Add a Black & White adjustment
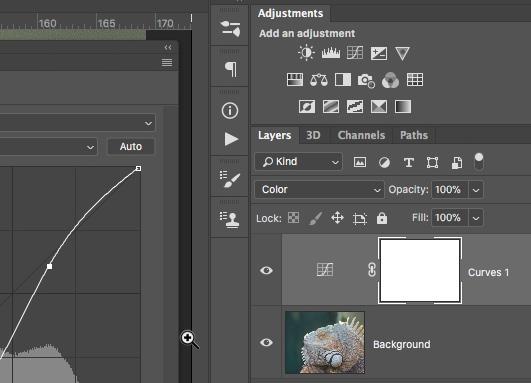 pos(343,80)
